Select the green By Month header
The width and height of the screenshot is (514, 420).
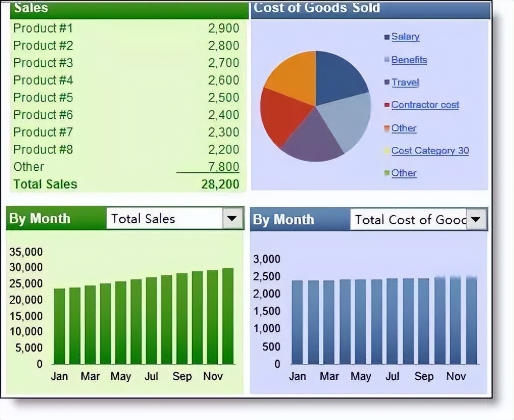tap(40, 219)
